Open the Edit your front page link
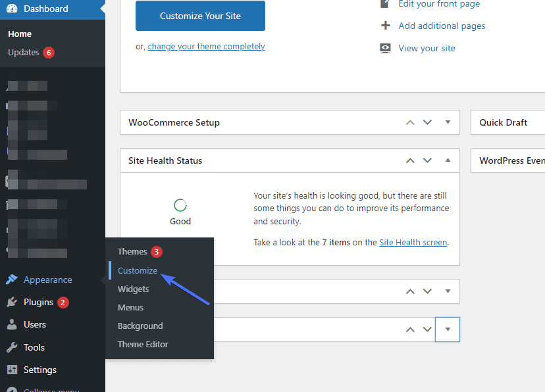Image resolution: width=545 pixels, height=392 pixels. point(439,4)
